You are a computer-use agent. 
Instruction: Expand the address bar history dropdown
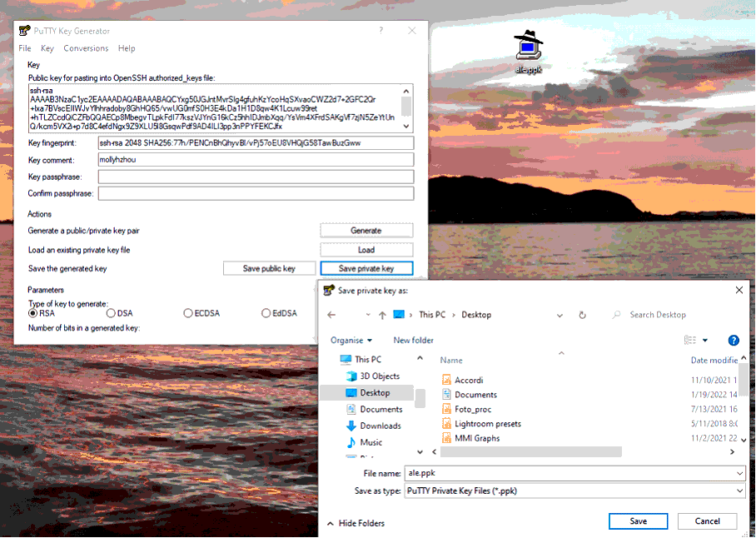click(560, 316)
